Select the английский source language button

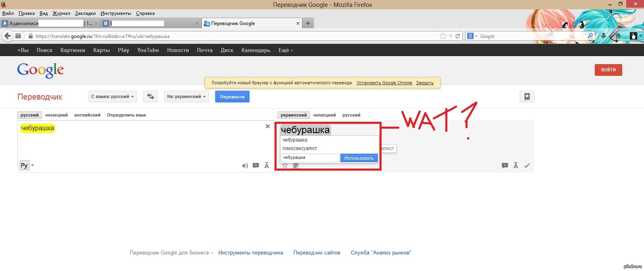[87, 115]
